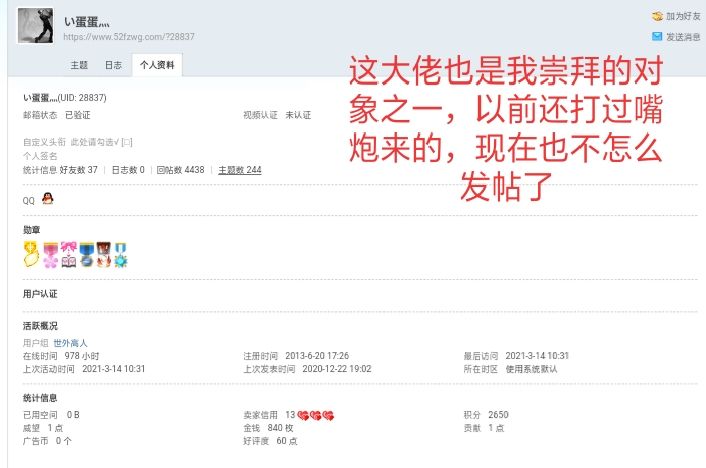The image size is (706, 468).
Task: Click the 注册时间 2013-6-20 17:26 value
Action: [296, 356]
